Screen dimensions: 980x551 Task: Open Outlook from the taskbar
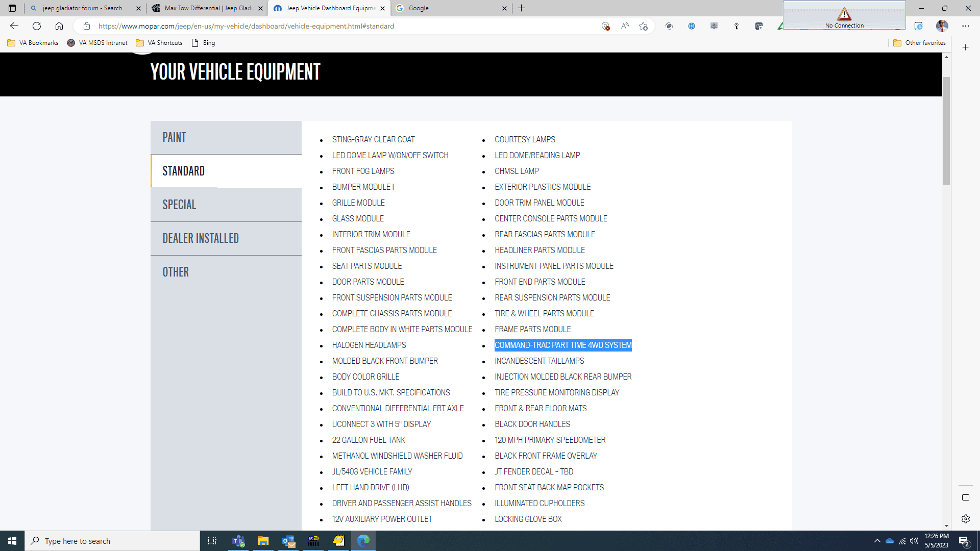coord(288,541)
